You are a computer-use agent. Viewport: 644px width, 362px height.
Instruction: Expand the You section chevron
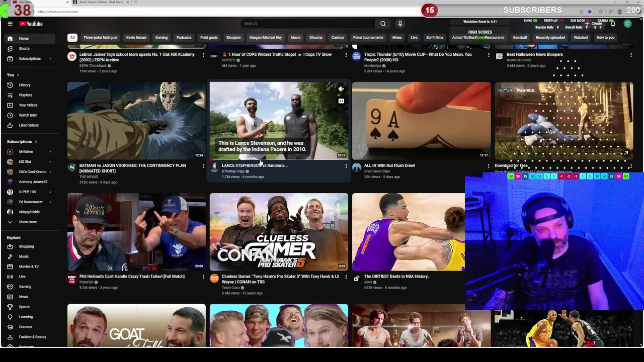[18, 75]
